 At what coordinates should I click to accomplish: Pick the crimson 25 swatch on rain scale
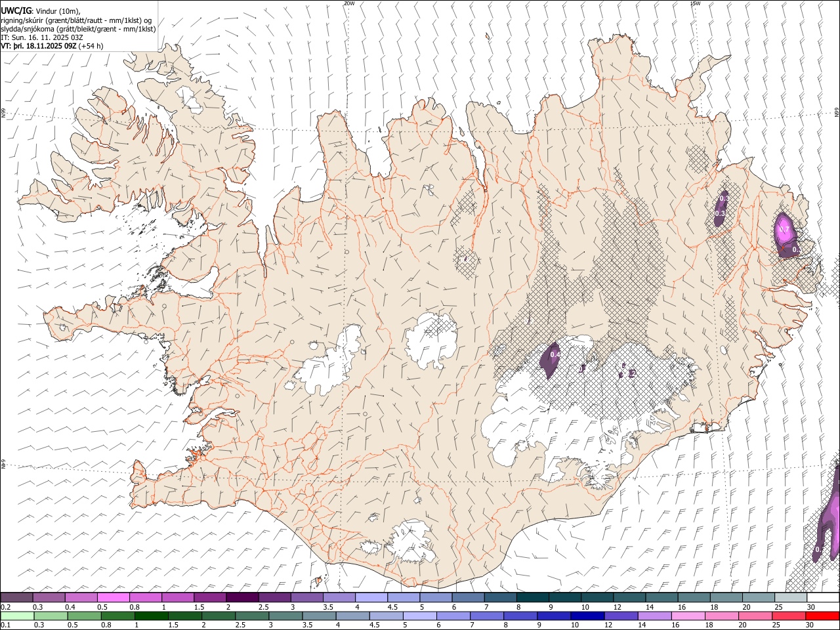789,616
